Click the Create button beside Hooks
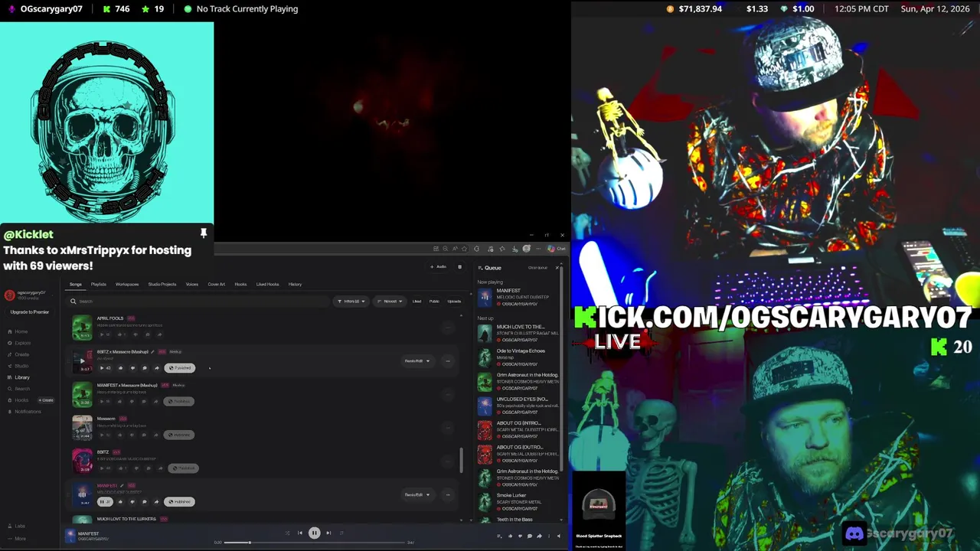The height and width of the screenshot is (551, 980). [46, 400]
